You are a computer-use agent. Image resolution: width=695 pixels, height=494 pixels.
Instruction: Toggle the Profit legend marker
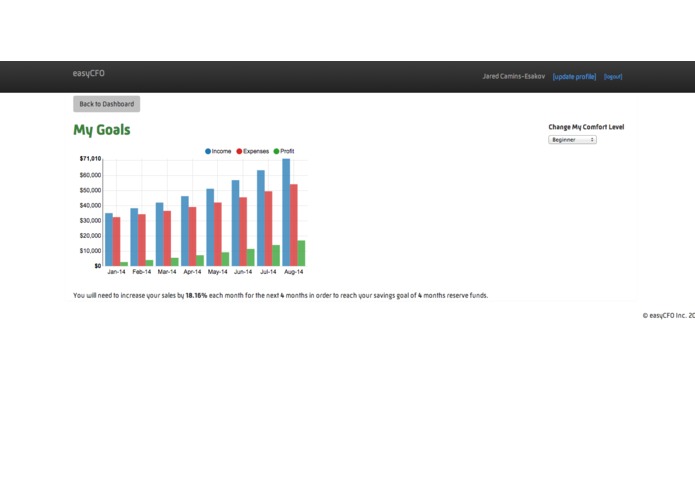[x=277, y=151]
